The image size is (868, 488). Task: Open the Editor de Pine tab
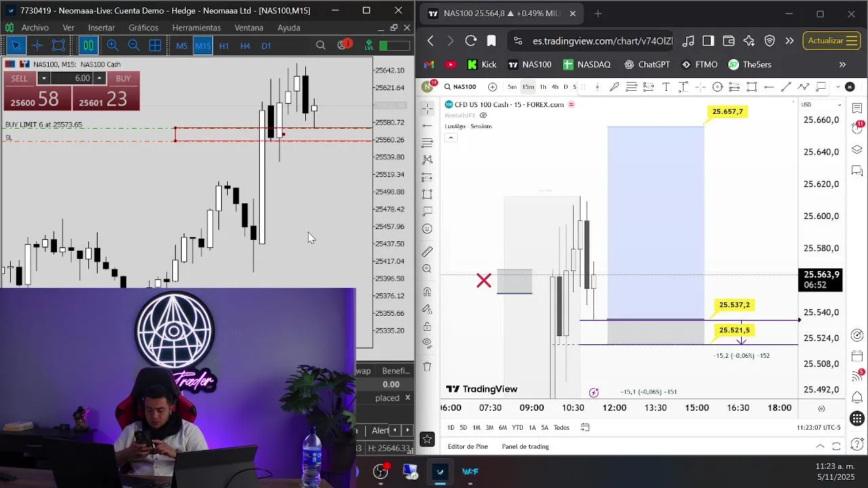click(468, 447)
